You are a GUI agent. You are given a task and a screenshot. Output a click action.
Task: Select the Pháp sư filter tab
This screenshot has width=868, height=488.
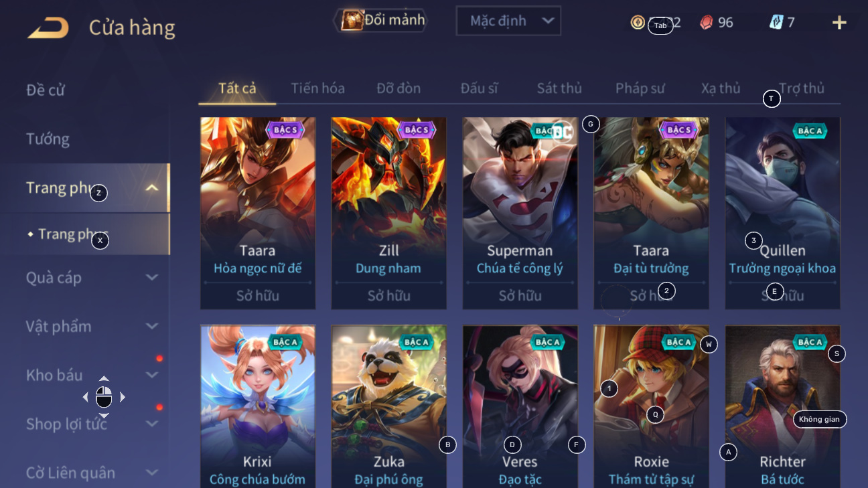pyautogui.click(x=640, y=88)
